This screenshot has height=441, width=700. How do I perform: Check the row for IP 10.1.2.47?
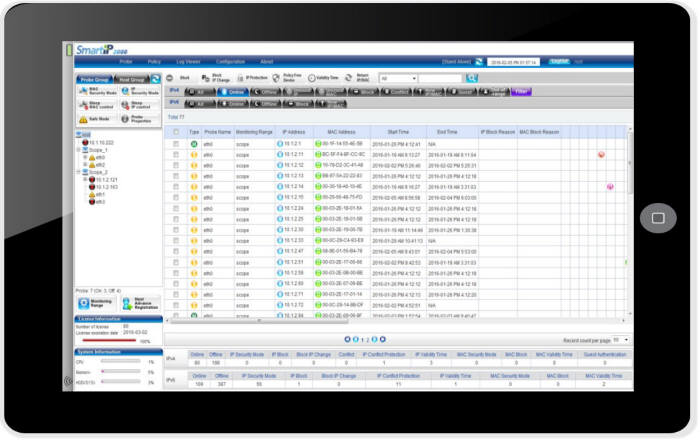176,251
